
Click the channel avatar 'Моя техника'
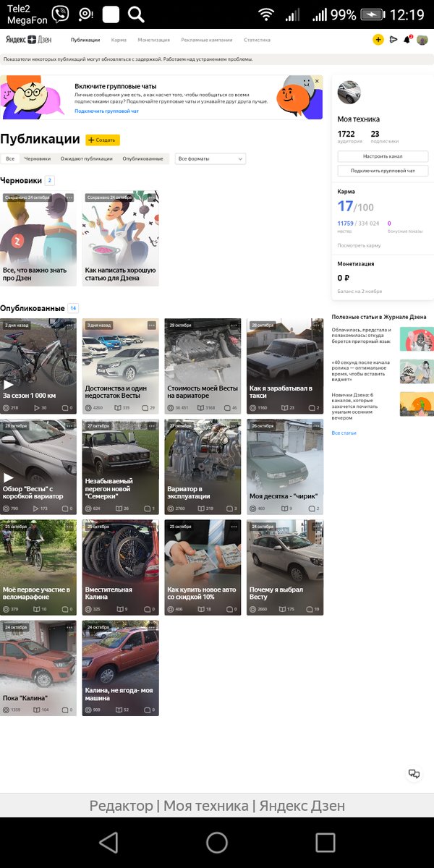point(349,93)
